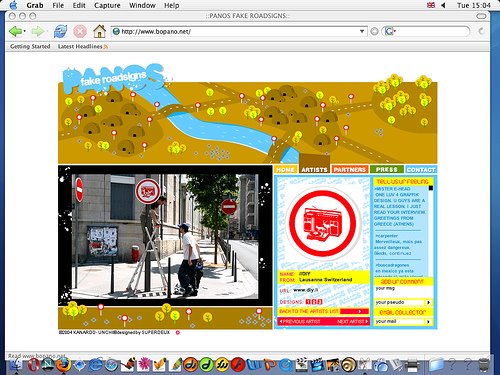
Task: Click the comments panel scrollbar handle
Action: [x=431, y=188]
